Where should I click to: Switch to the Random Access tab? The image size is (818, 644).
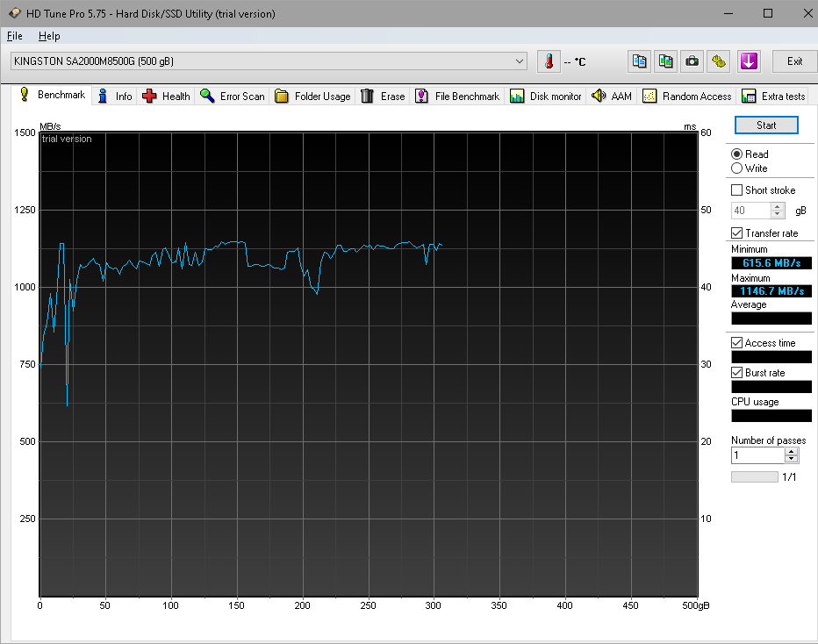click(698, 96)
